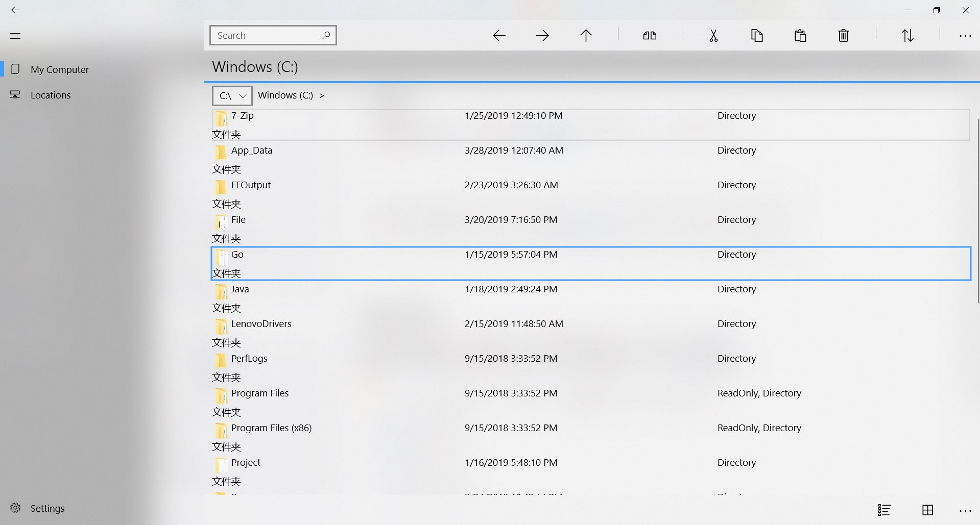Click the back arrow in title bar
Screen dimensions: 980x525
(x=15, y=10)
